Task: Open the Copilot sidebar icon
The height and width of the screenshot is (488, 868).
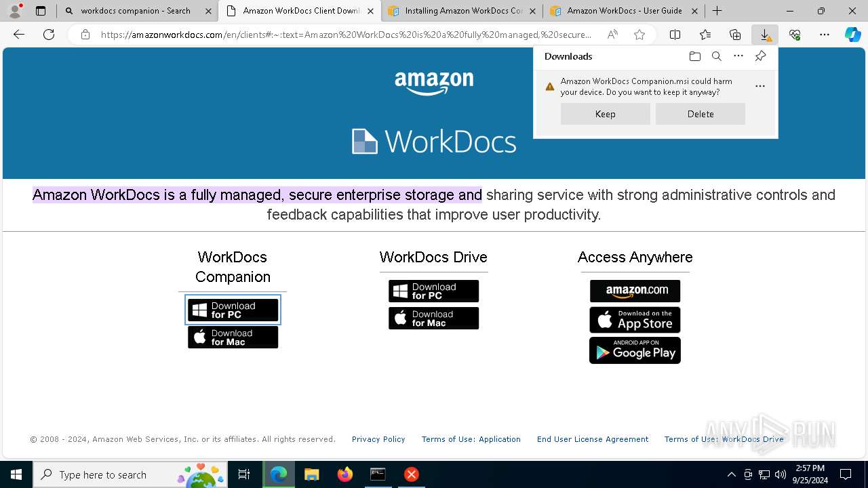Action: [x=853, y=35]
